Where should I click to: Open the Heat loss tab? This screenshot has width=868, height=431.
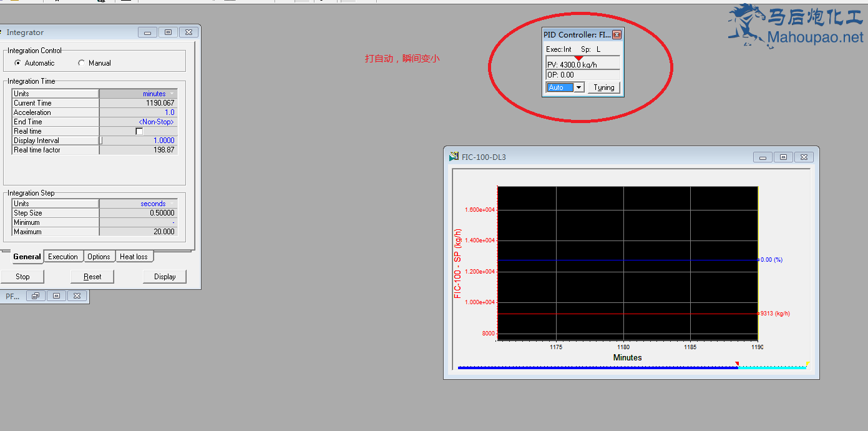(x=134, y=257)
